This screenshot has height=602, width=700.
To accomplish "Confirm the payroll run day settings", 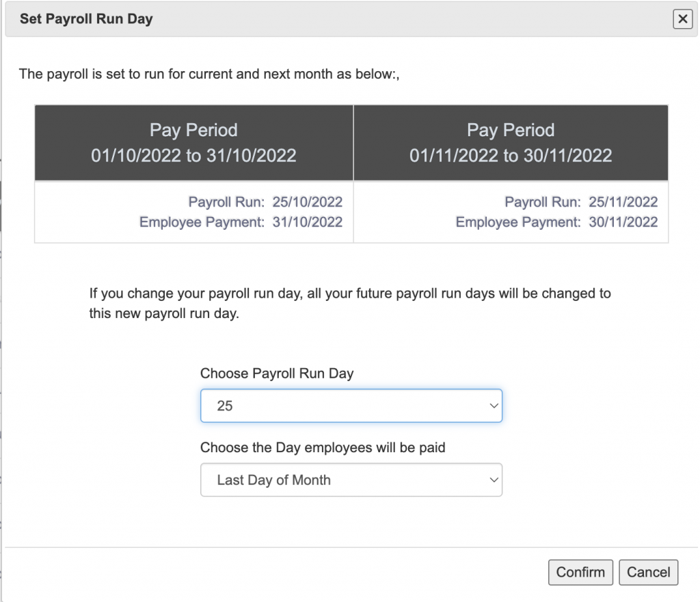I will (580, 573).
